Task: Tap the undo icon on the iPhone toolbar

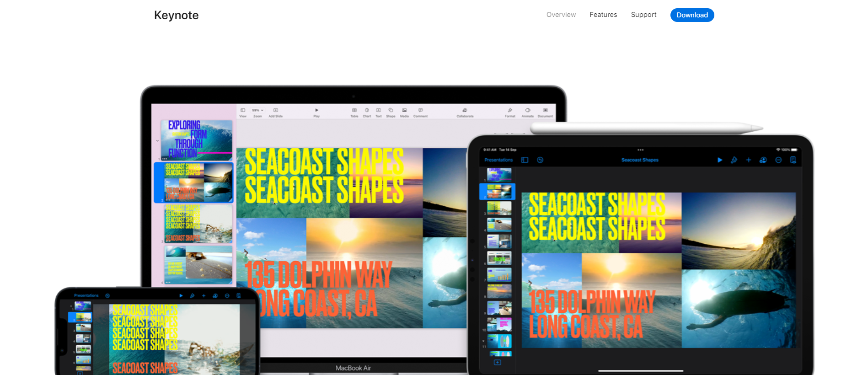Action: [107, 296]
